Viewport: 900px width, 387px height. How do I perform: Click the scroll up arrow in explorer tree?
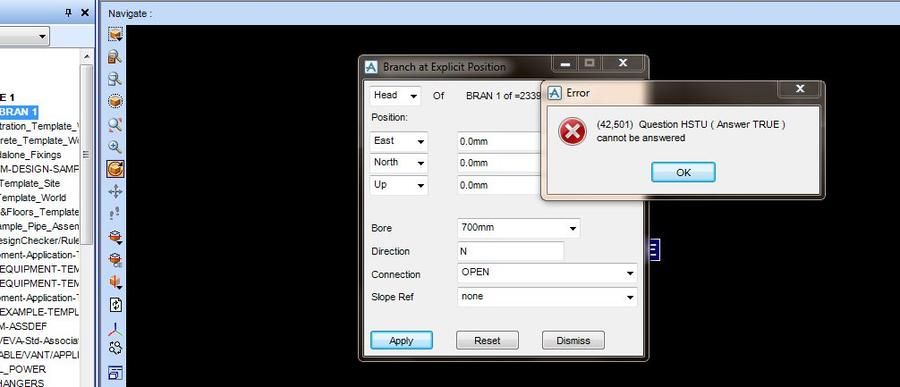pos(87,56)
